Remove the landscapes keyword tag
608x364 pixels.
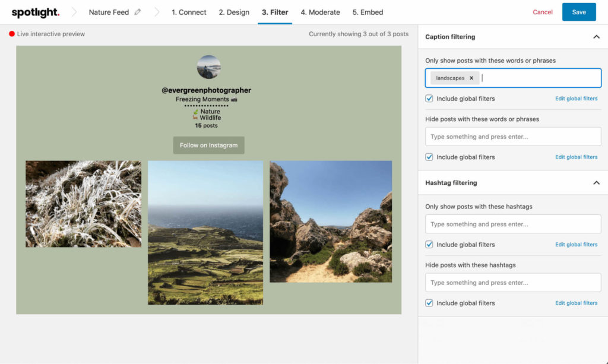coord(471,78)
